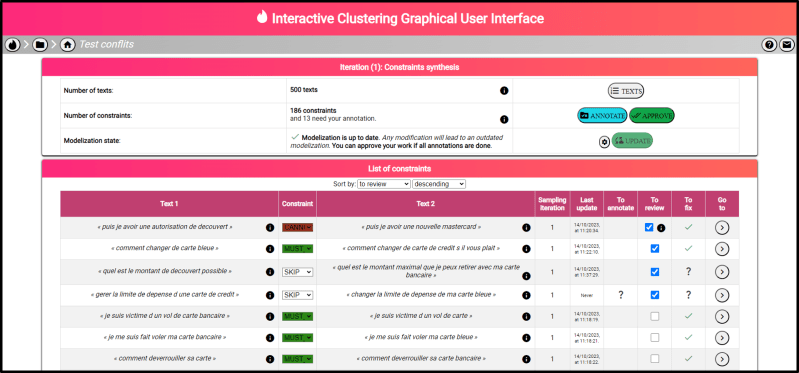Open the folder icon in the breadcrumb
799x373 pixels.
pyautogui.click(x=40, y=45)
